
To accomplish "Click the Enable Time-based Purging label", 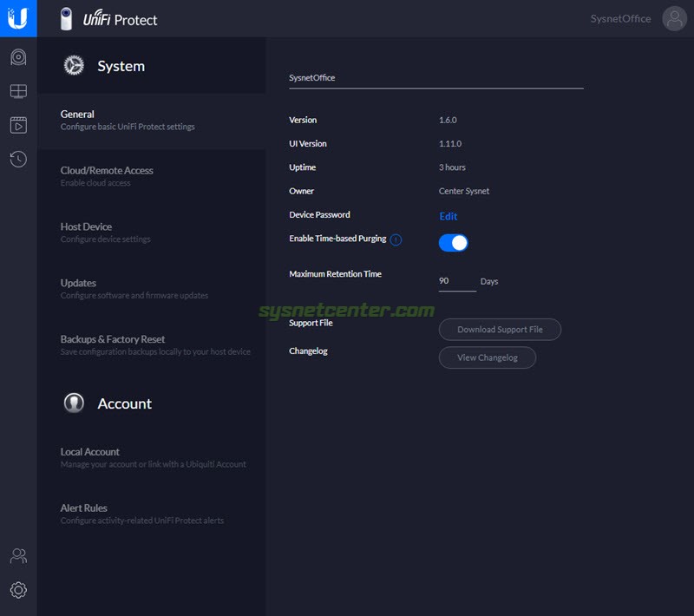I will pos(337,239).
